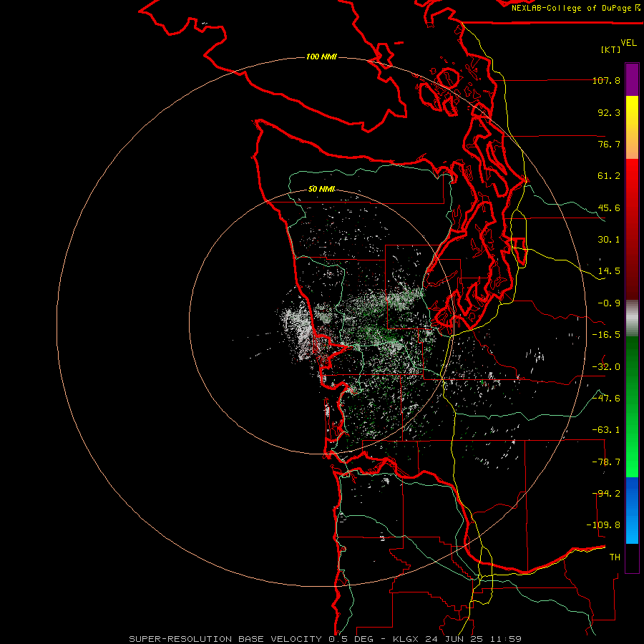Click the 11:59 timestamp in caption
This screenshot has width=644, height=644.
coord(504,639)
